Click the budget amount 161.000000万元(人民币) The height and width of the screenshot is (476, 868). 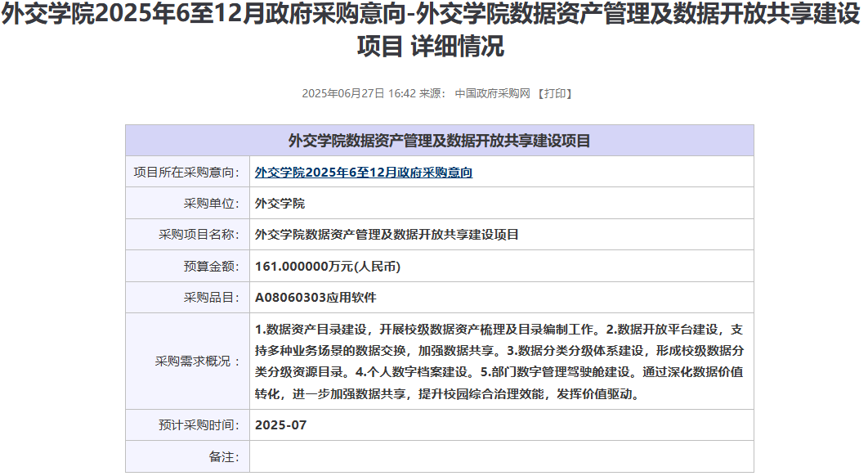pyautogui.click(x=328, y=267)
